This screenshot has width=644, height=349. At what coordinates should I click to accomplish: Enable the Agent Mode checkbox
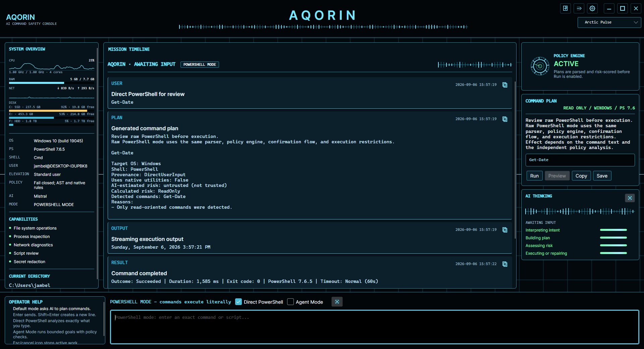tap(290, 302)
